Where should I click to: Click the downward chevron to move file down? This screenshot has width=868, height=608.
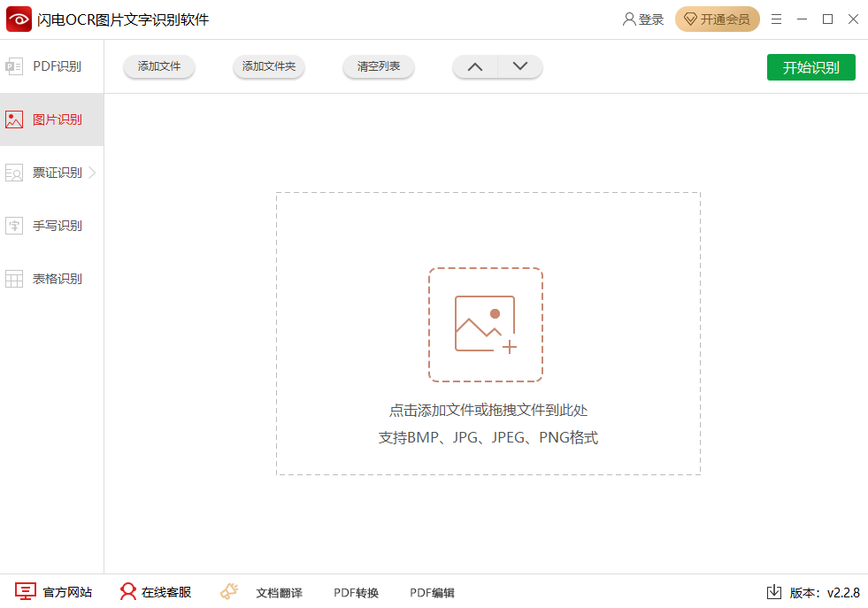(x=520, y=66)
